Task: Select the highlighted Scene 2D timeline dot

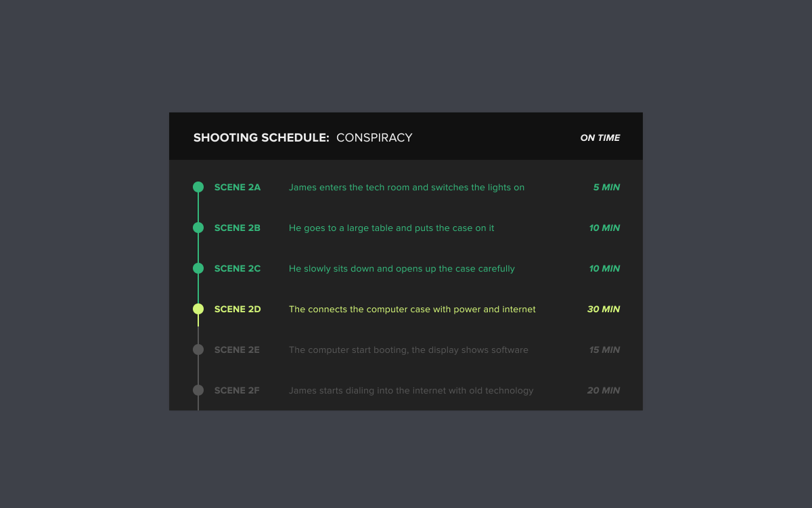Action: pos(198,309)
